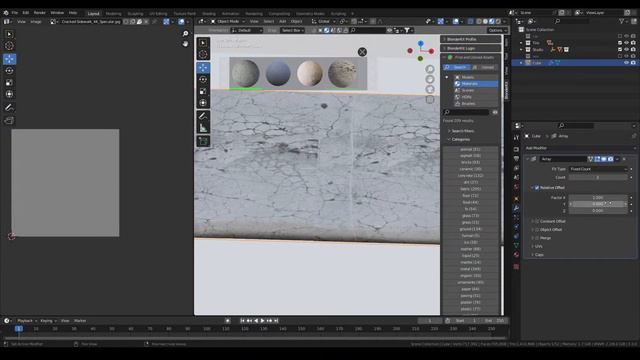
Task: Uncheck the Relative Offset checkbox
Action: 537,188
